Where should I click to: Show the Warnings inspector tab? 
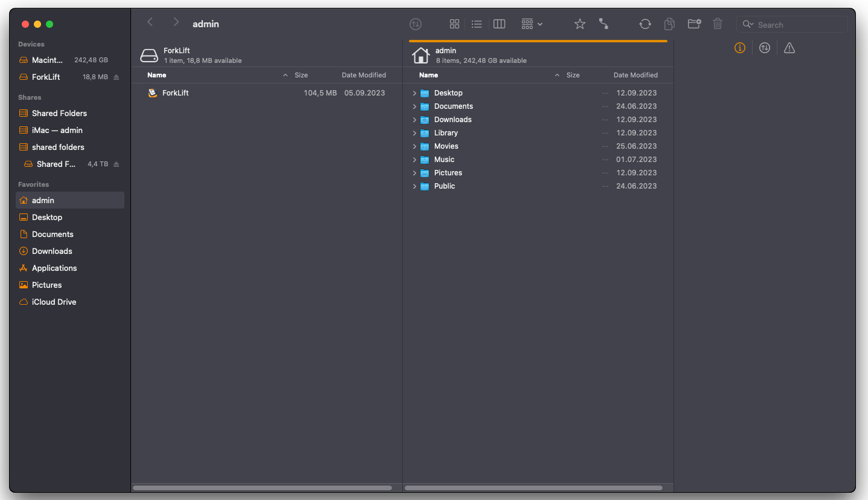(789, 48)
